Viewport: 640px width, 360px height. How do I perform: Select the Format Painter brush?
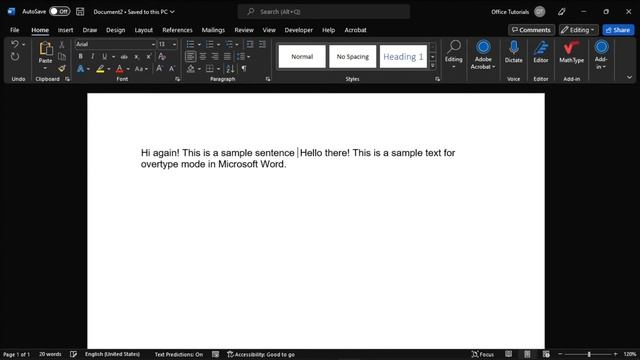(x=62, y=69)
